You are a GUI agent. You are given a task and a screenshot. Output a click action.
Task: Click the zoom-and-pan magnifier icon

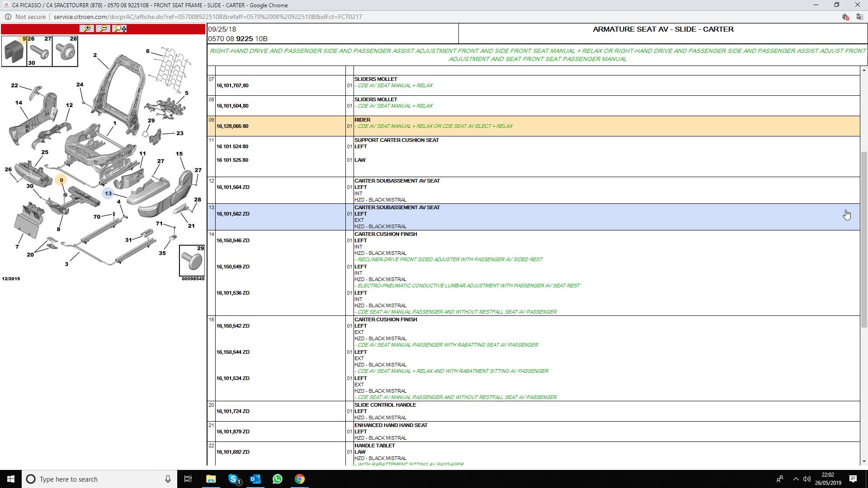click(120, 28)
